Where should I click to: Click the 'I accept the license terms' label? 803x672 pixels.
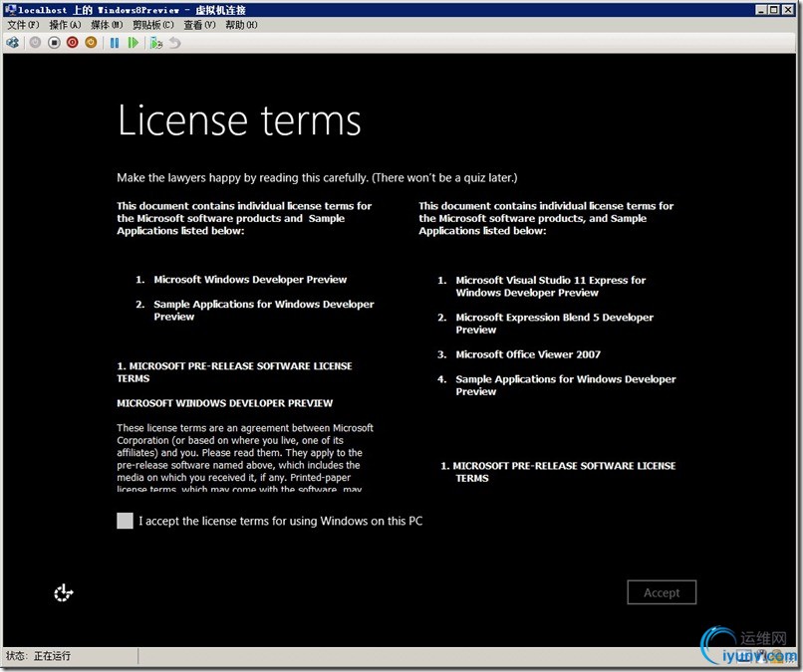pos(281,521)
